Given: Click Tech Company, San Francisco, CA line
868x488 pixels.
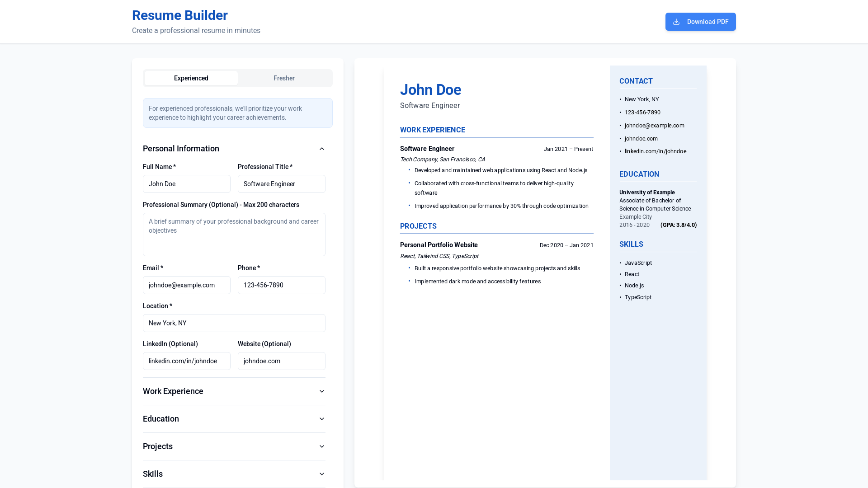Looking at the screenshot, I should 443,160.
